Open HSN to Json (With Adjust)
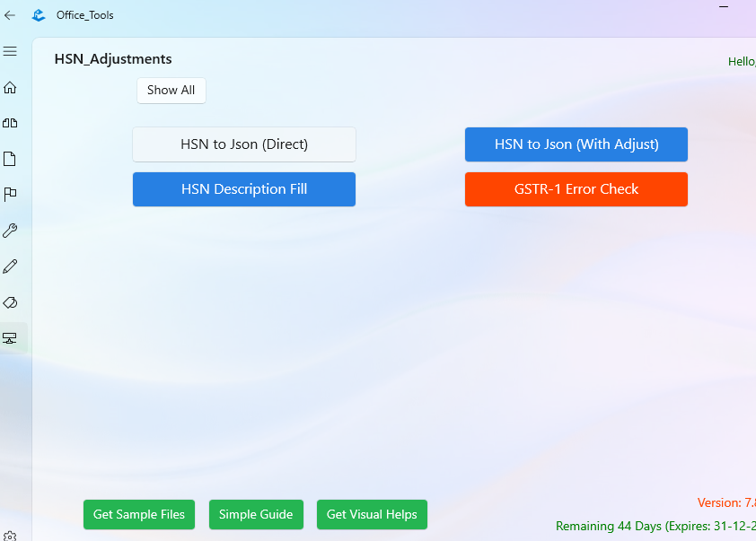Viewport: 756px width, 541px height. coord(576,144)
